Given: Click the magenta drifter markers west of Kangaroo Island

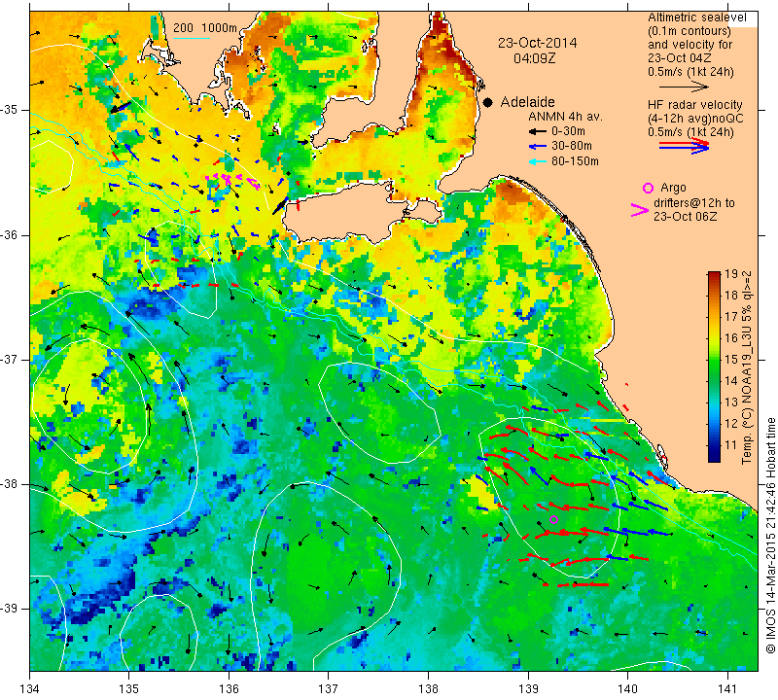Looking at the screenshot, I should (x=233, y=180).
